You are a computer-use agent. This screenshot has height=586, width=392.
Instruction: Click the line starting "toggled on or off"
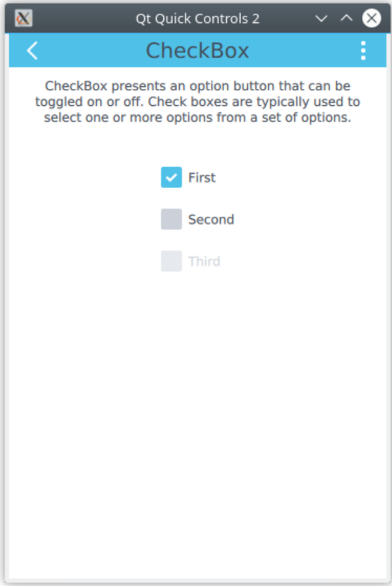coord(198,102)
